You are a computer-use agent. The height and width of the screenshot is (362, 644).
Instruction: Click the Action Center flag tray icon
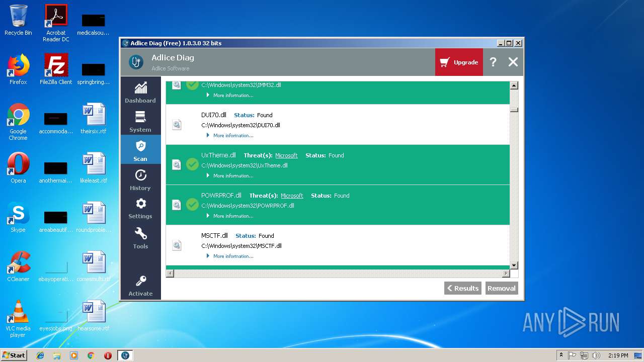572,355
